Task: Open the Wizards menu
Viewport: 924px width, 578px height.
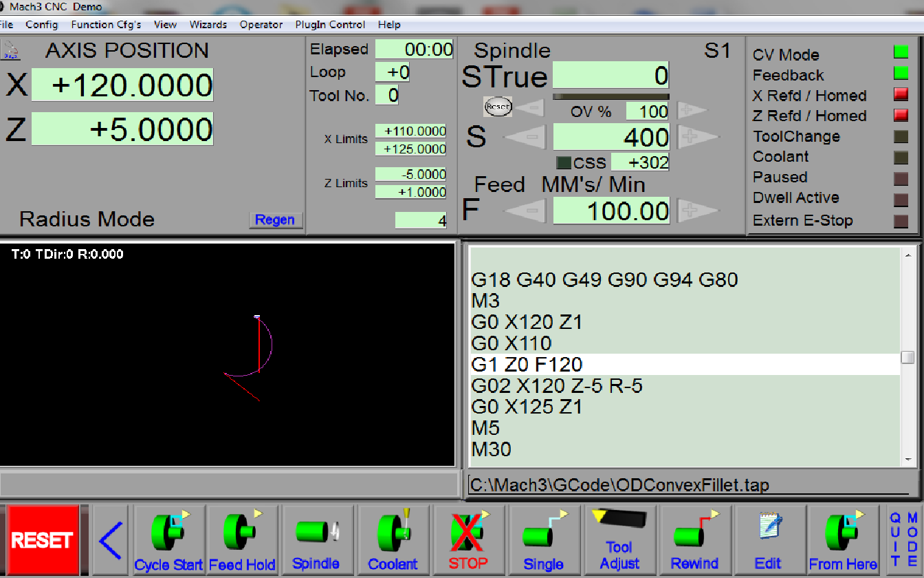Action: [x=208, y=25]
